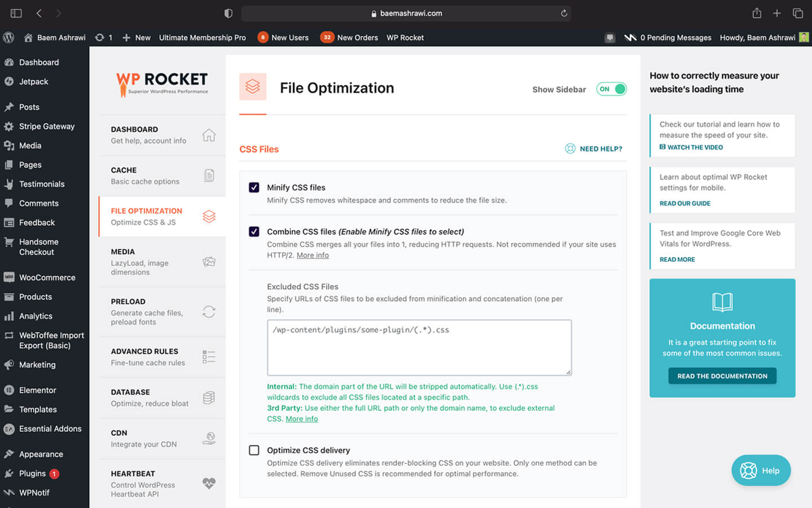The height and width of the screenshot is (508, 812).
Task: Open the New content dropdown in admin bar
Action: (x=136, y=37)
